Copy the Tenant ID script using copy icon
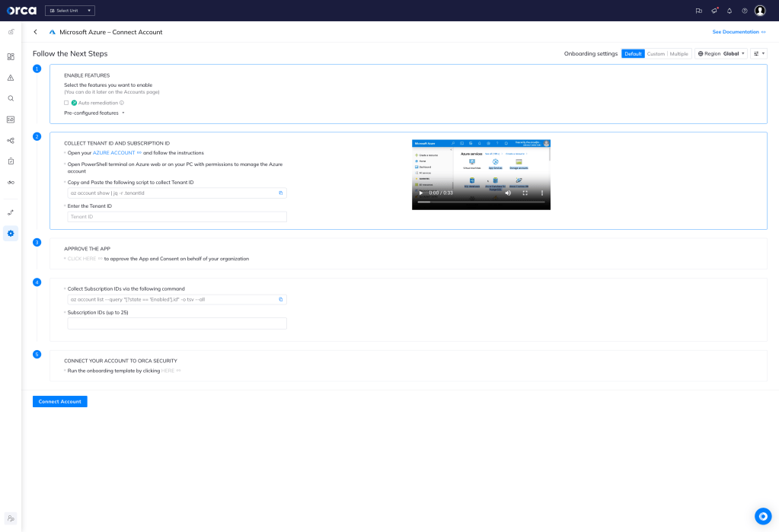 (280, 193)
